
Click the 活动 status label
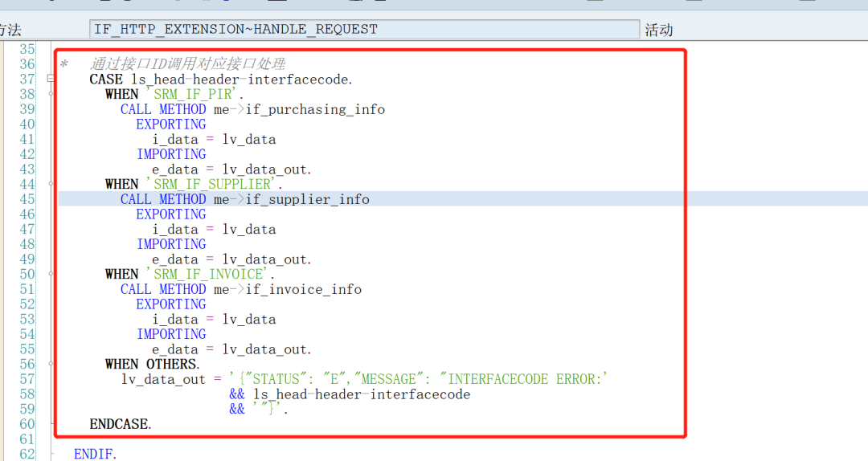pos(659,30)
